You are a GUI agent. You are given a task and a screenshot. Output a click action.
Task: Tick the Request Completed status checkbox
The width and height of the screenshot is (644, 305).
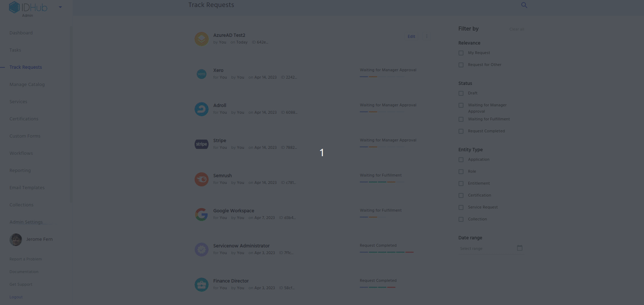click(x=461, y=131)
